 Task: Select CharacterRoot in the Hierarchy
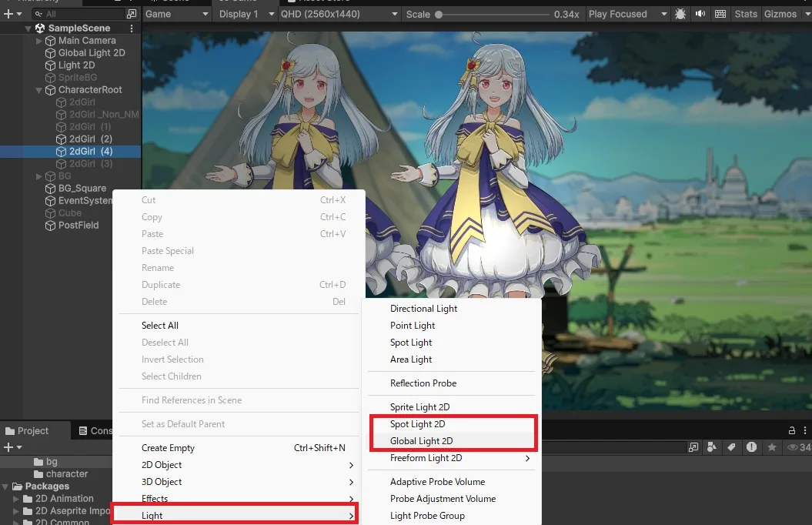[90, 89]
